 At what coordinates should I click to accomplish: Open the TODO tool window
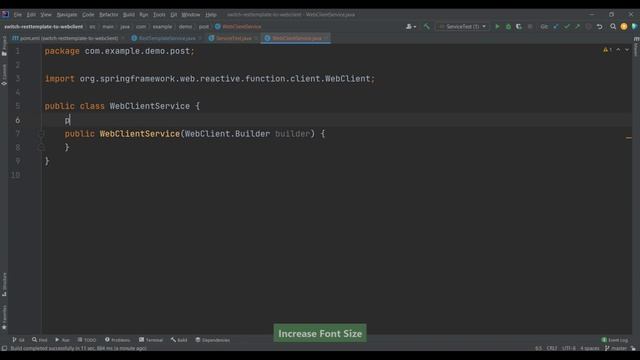pyautogui.click(x=87, y=340)
